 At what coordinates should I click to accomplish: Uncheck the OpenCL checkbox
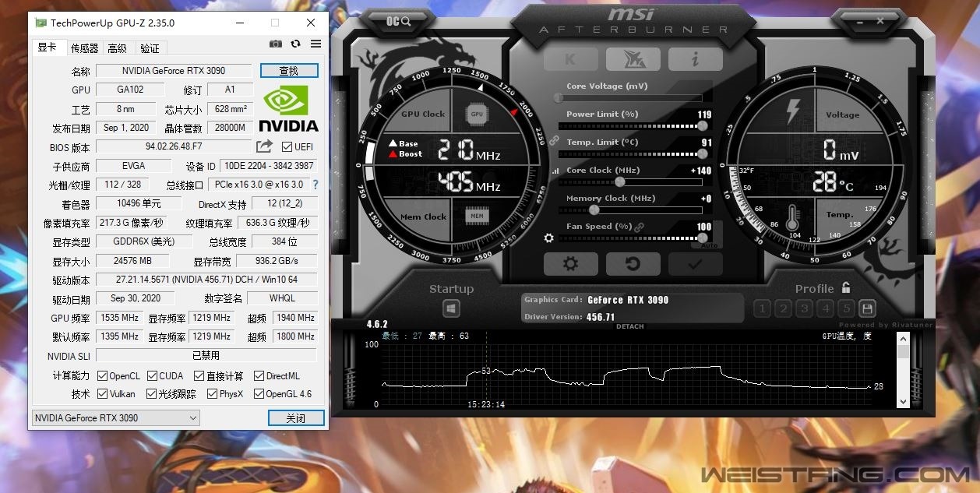[102, 376]
